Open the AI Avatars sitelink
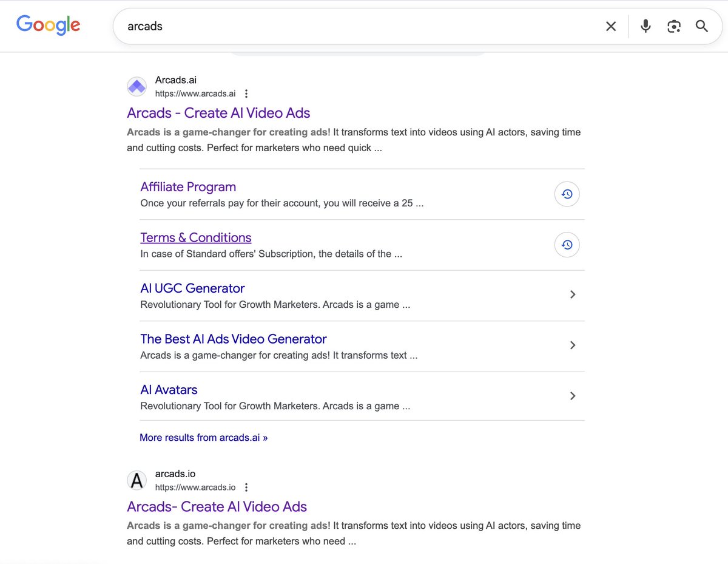The image size is (728, 564). [x=169, y=390]
